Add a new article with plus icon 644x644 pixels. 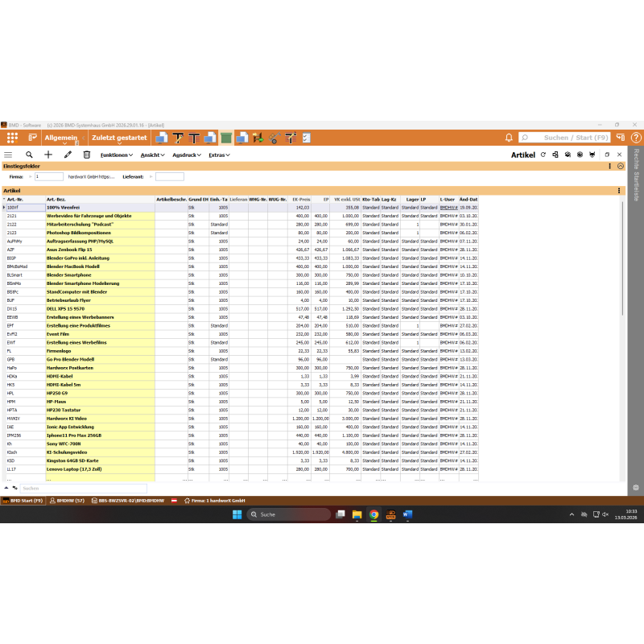(48, 155)
